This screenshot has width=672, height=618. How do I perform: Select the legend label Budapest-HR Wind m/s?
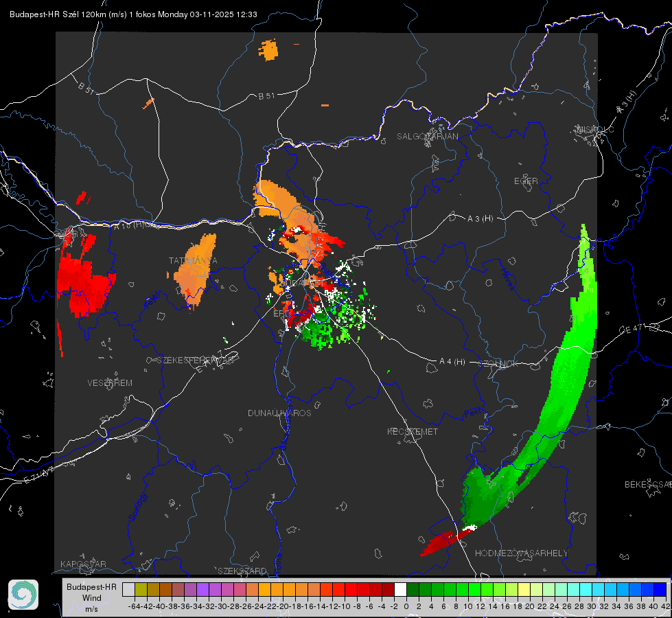pyautogui.click(x=92, y=597)
